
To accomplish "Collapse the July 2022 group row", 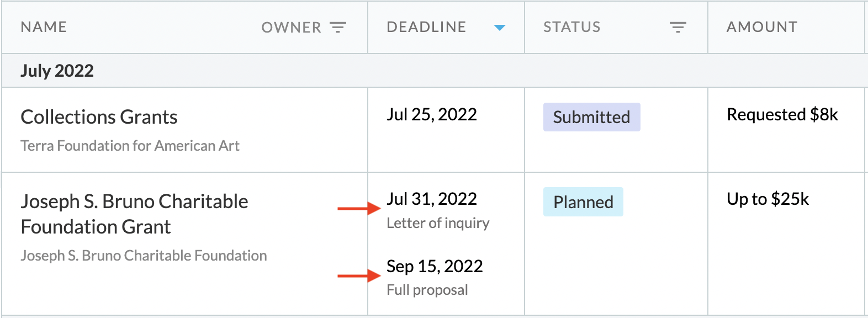I will 434,71.
